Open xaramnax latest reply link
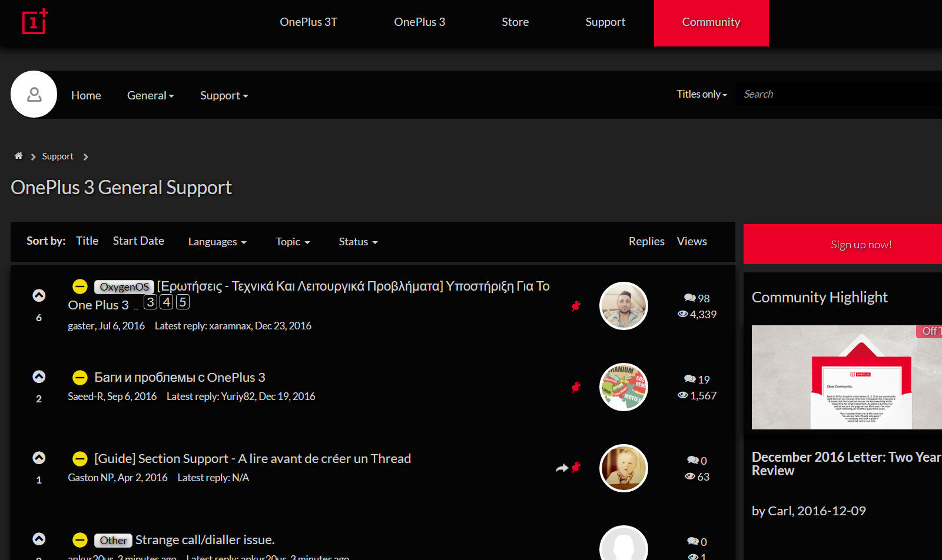This screenshot has width=942, height=560. pyautogui.click(x=230, y=326)
